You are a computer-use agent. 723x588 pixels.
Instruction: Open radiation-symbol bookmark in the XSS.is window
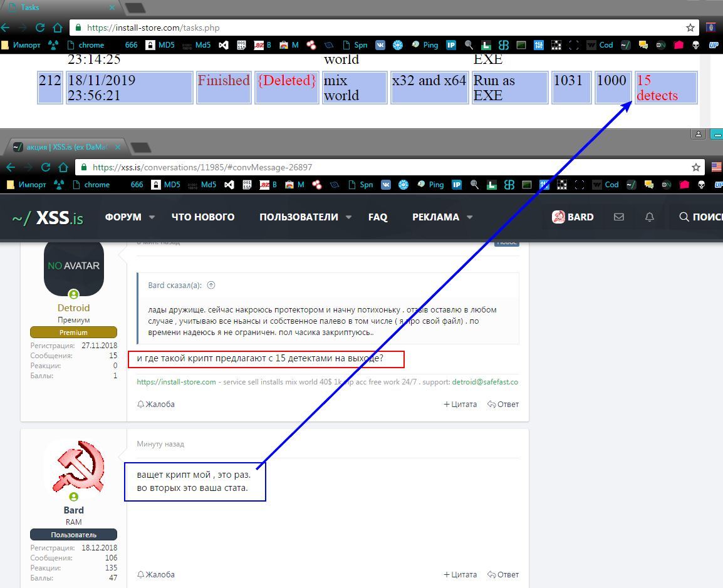click(x=59, y=185)
